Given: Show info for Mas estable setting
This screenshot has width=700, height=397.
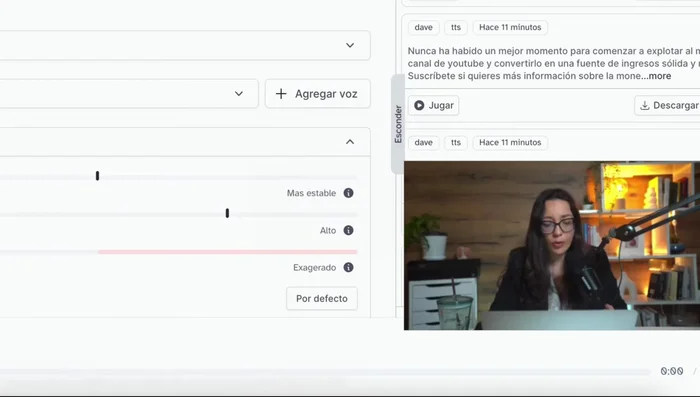Looking at the screenshot, I should 348,193.
